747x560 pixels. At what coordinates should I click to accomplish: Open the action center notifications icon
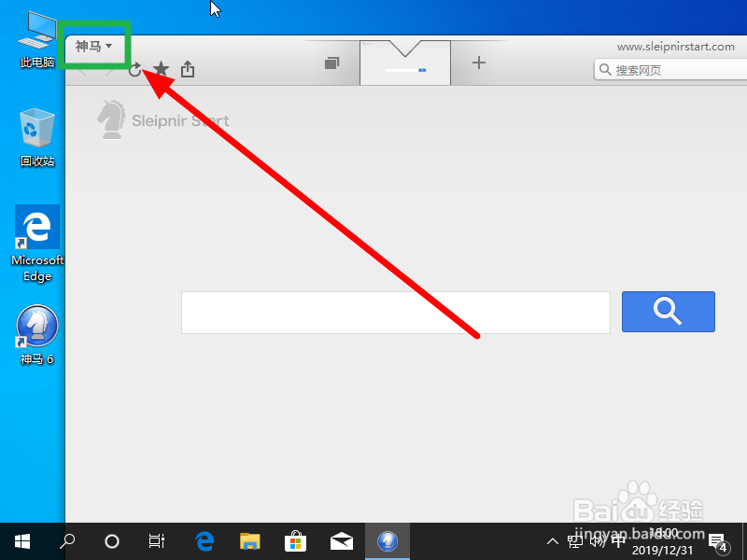coord(718,542)
